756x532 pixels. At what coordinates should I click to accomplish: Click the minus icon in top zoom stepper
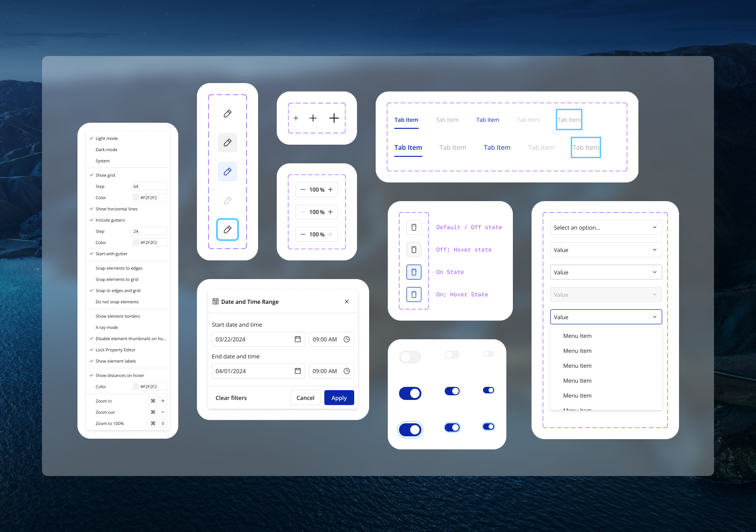tap(303, 189)
